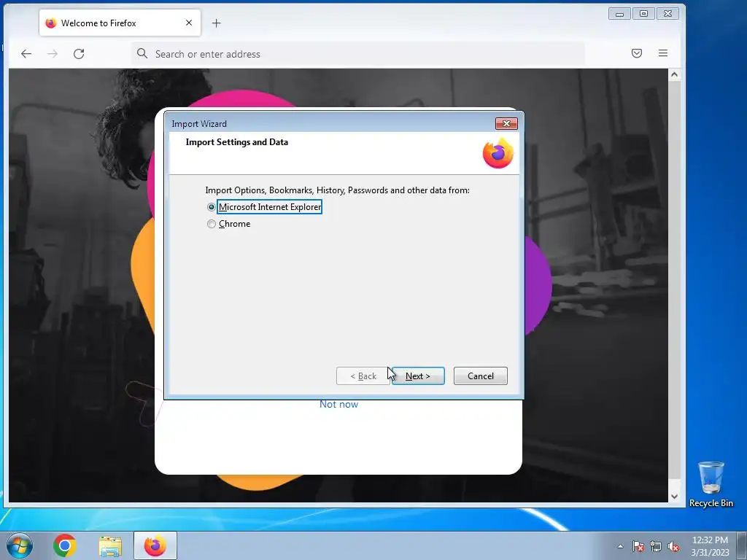
Task: Click the Not now link
Action: click(338, 404)
